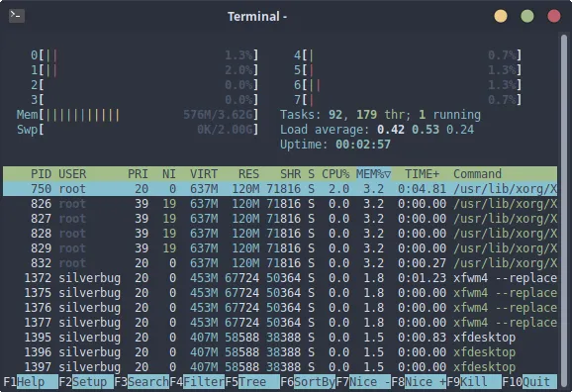Click the green maximize window button
Screen dimensions: 572x392
tap(527, 16)
